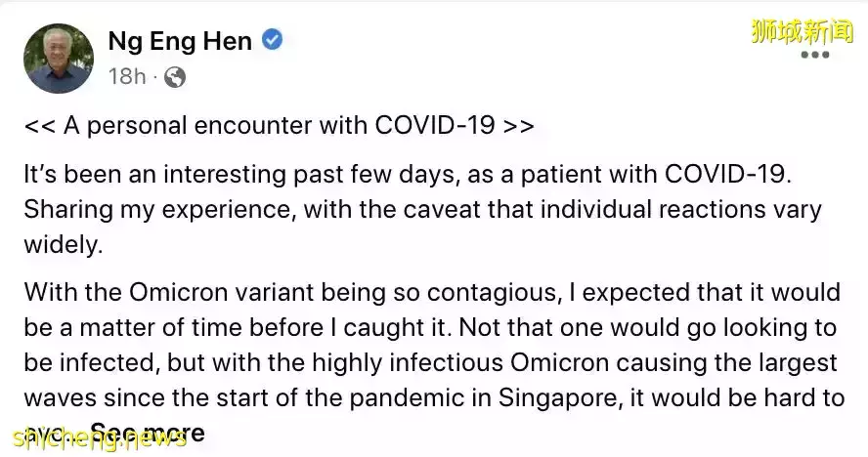Screen dimensions: 868x457
Task: Click the line starting "be a matter of time"
Action: [x=430, y=328]
